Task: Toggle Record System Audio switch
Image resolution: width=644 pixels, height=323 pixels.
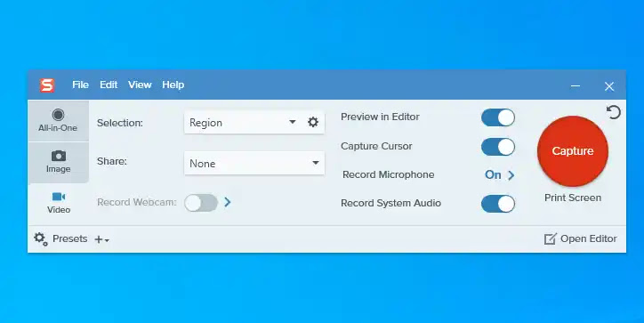Action: click(x=498, y=204)
